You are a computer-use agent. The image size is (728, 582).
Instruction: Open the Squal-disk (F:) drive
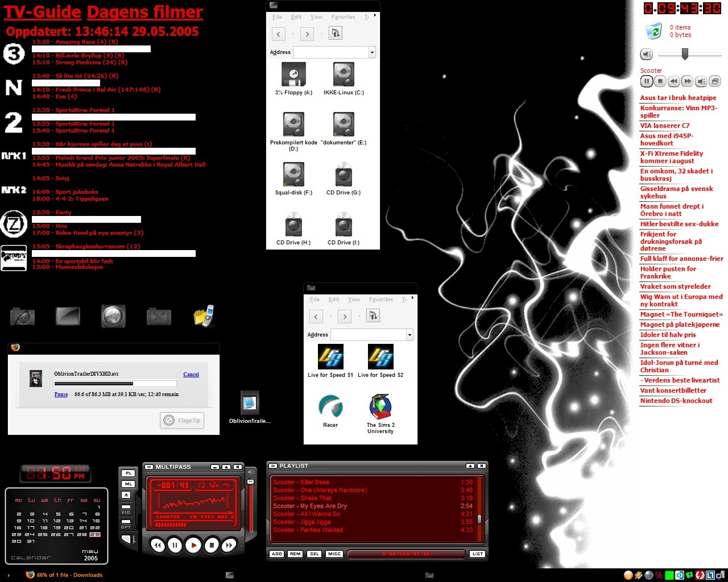[x=293, y=178]
